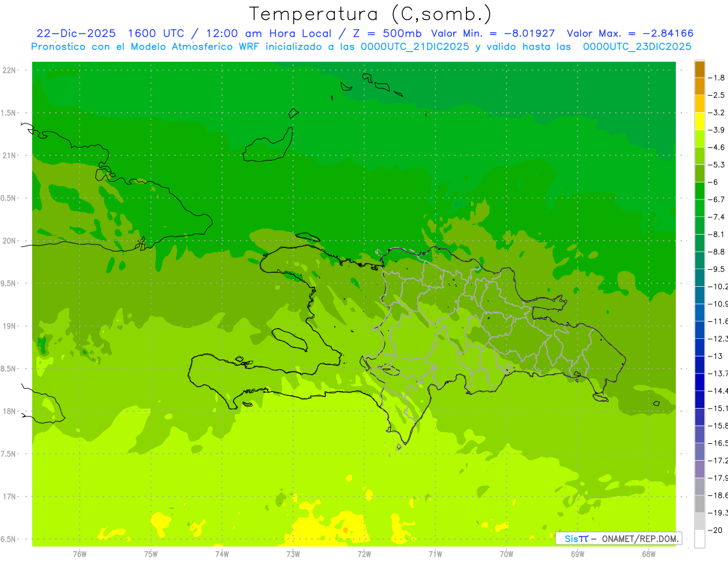This screenshot has width=728, height=562.
Task: Click the title "Temperatura (C,somb.)"
Action: pyautogui.click(x=371, y=14)
